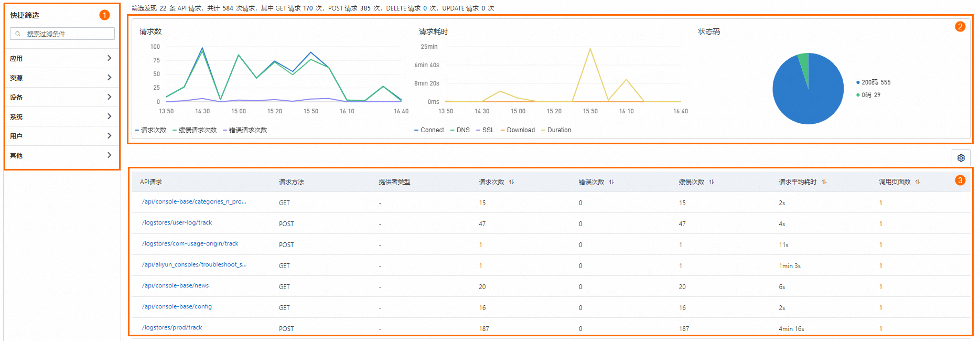Open the table settings gear icon
The height and width of the screenshot is (341, 980).
click(961, 158)
